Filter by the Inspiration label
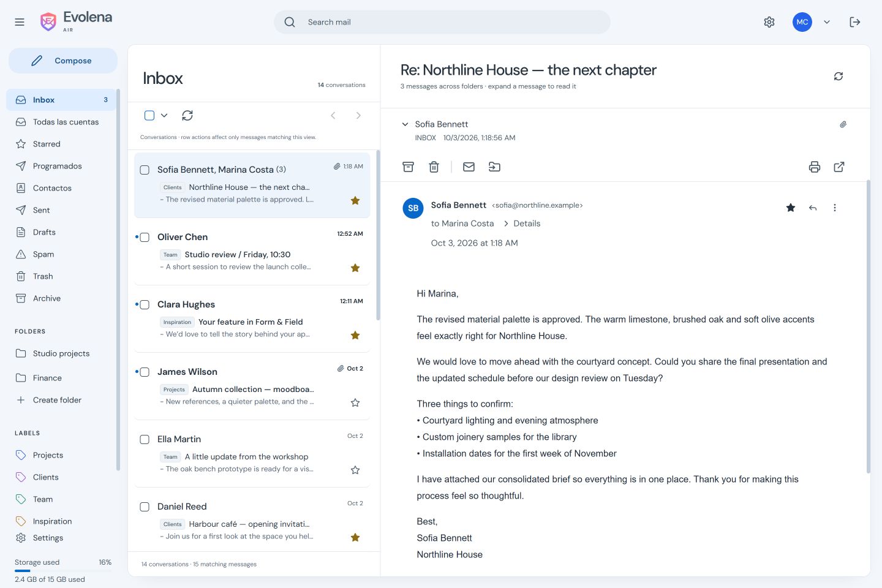Image resolution: width=882 pixels, height=588 pixels. [61, 521]
